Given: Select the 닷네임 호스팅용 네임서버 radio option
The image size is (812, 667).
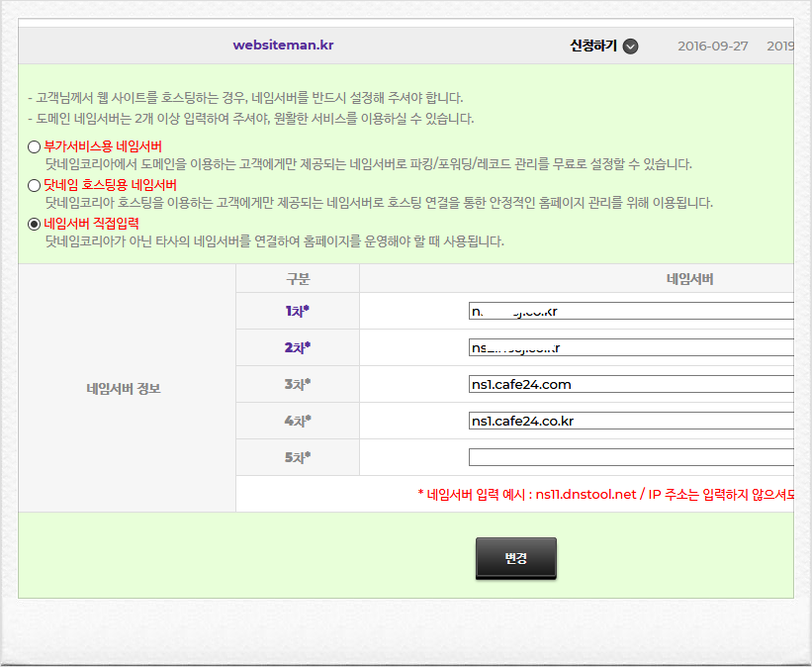Looking at the screenshot, I should (35, 185).
